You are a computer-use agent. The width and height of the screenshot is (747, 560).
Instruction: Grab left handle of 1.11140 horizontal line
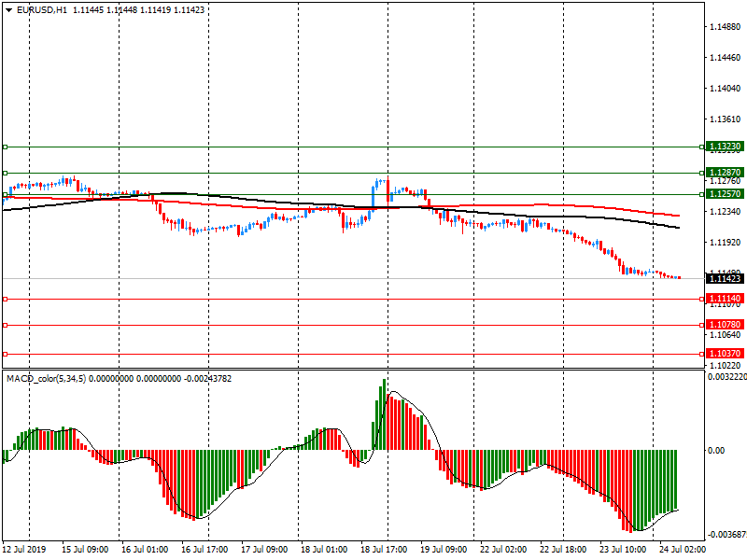(x=6, y=299)
